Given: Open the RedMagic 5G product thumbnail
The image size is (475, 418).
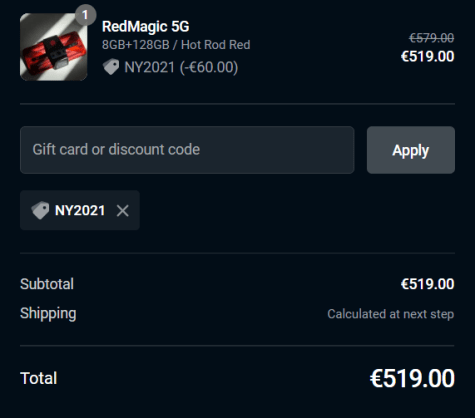Looking at the screenshot, I should [x=54, y=47].
